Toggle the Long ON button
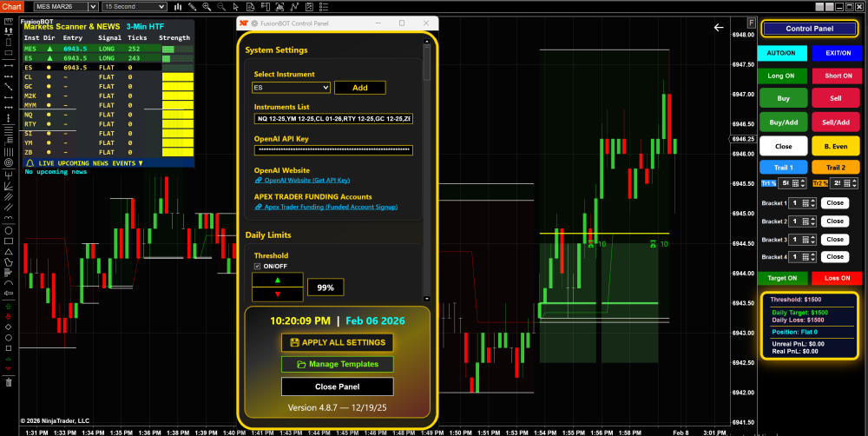The image size is (868, 436). click(x=782, y=76)
